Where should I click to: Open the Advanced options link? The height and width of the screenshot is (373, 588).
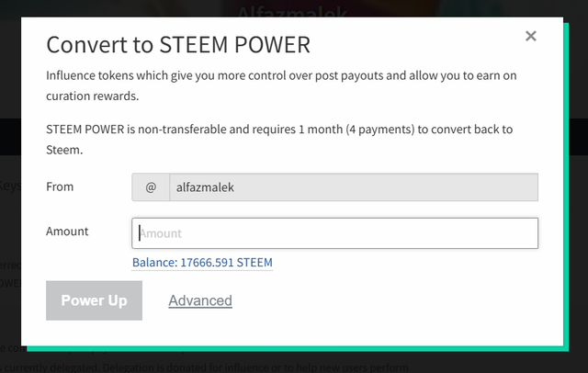[200, 300]
